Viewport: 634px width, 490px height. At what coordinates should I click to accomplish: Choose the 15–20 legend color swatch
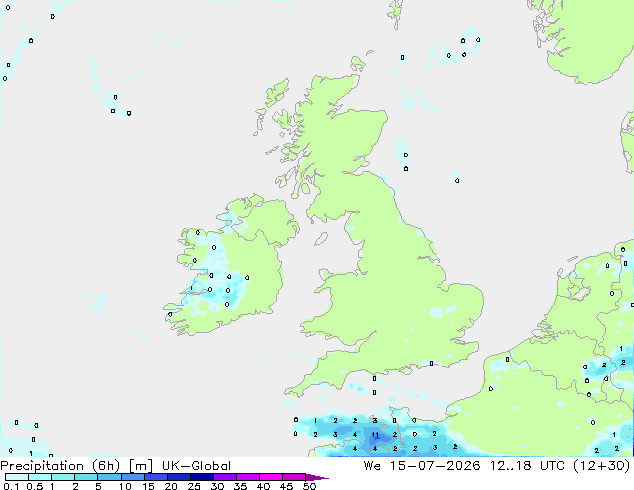(155, 477)
